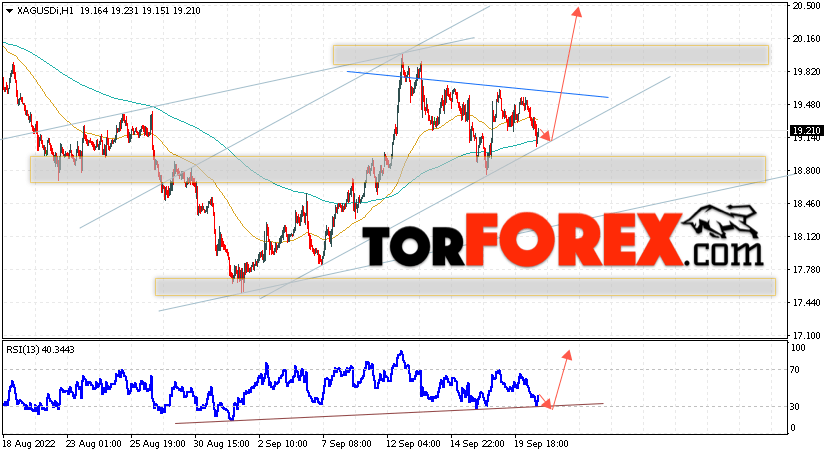Select the current price tag 19.210

click(806, 130)
